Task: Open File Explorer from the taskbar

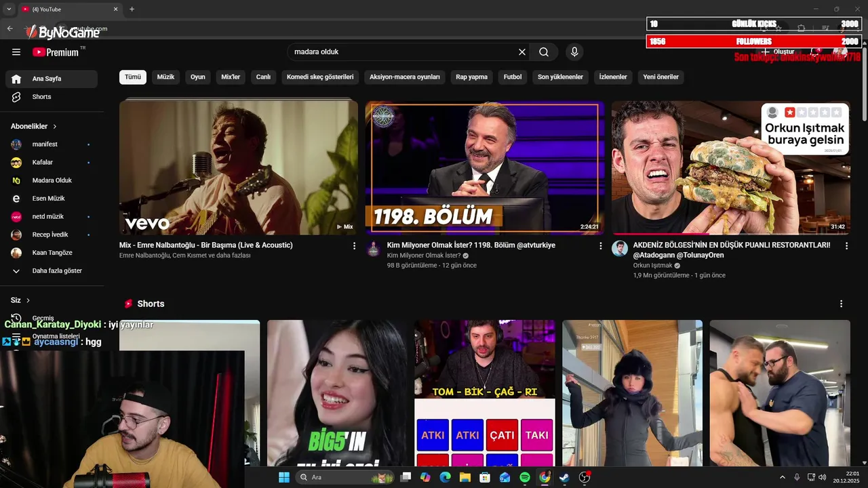Action: coord(465,477)
